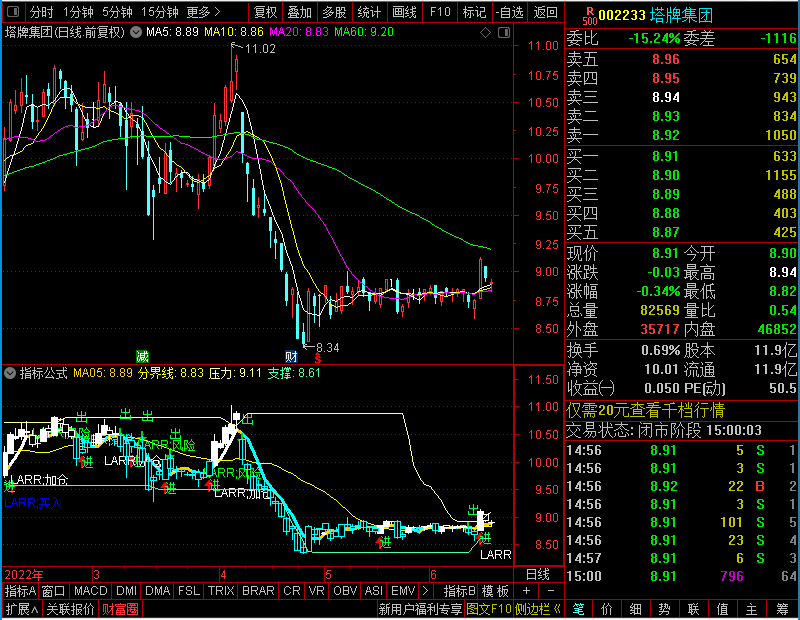Switch to the 值 value tab
800x620 pixels.
coord(722,609)
